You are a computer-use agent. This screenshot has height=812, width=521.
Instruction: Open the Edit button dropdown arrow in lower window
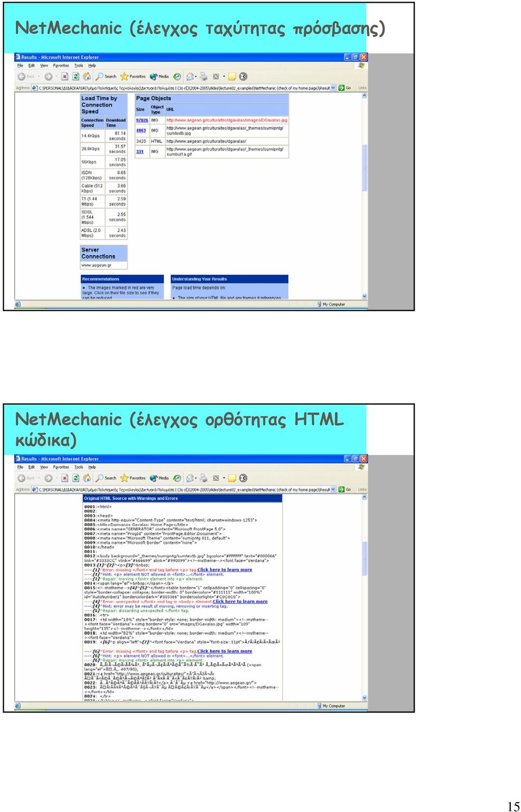click(224, 478)
